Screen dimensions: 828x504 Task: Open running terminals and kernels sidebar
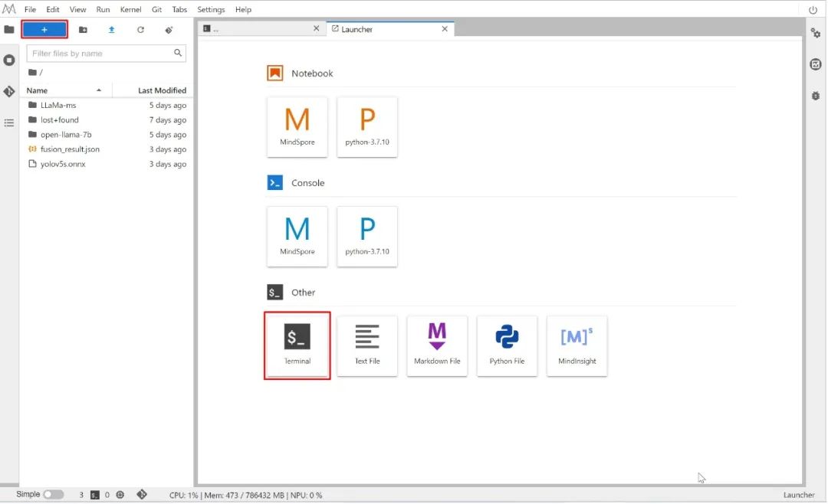9,61
